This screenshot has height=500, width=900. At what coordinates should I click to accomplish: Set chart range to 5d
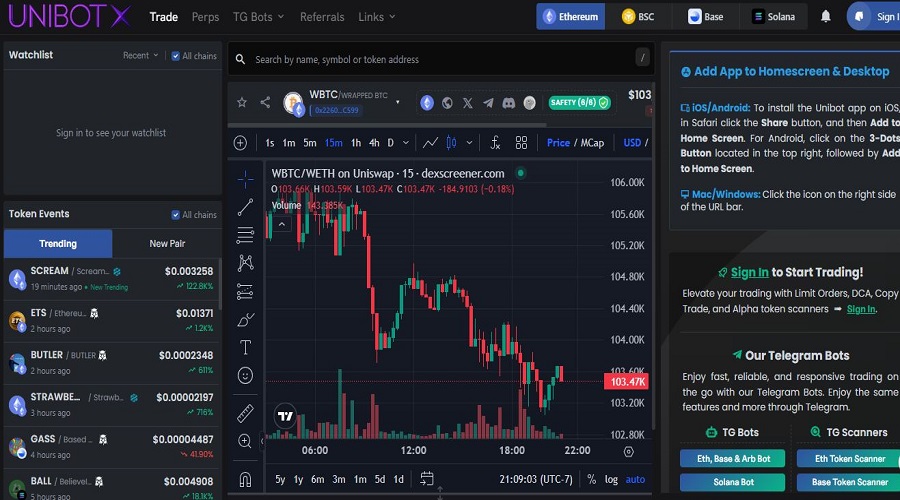(x=380, y=479)
